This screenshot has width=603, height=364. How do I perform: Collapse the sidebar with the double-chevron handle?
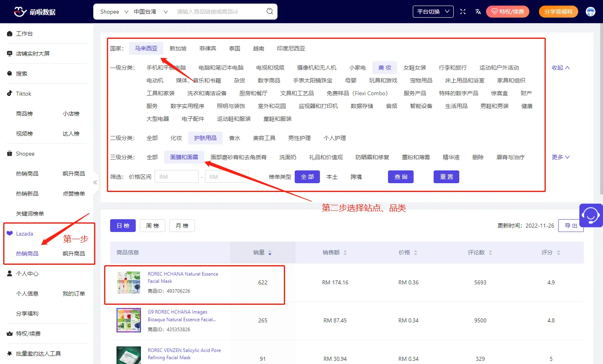[x=95, y=182]
